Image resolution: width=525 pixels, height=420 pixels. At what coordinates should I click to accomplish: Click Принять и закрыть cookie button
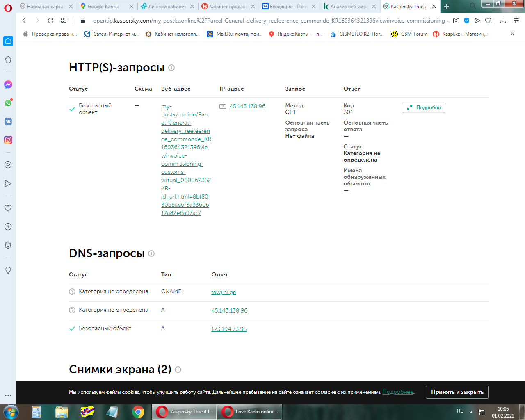[x=457, y=392]
